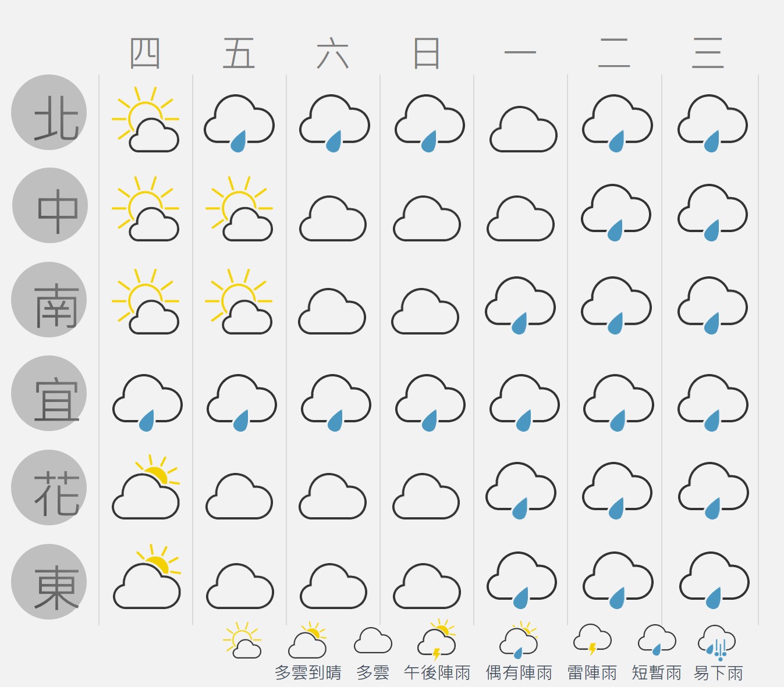Image resolution: width=784 pixels, height=694 pixels.
Task: Select 宜 Thursday rain cloud icon
Action: [147, 403]
